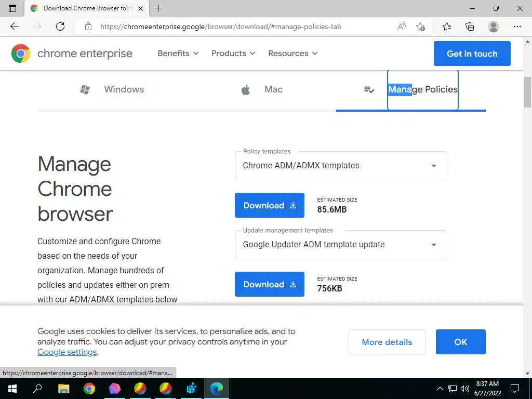The image size is (532, 399).
Task: Click the site lock icon in address bar
Action: pos(88,26)
